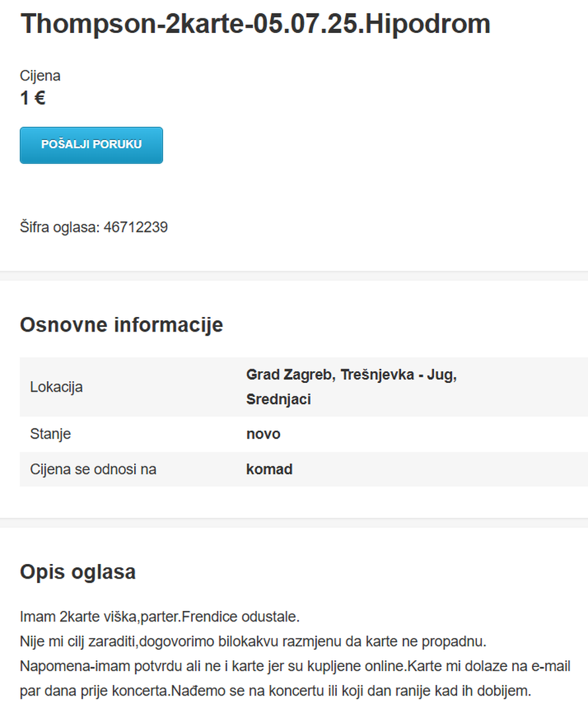Click description line starting Imam 2karte viška
This screenshot has width=588, height=704.
tap(159, 616)
